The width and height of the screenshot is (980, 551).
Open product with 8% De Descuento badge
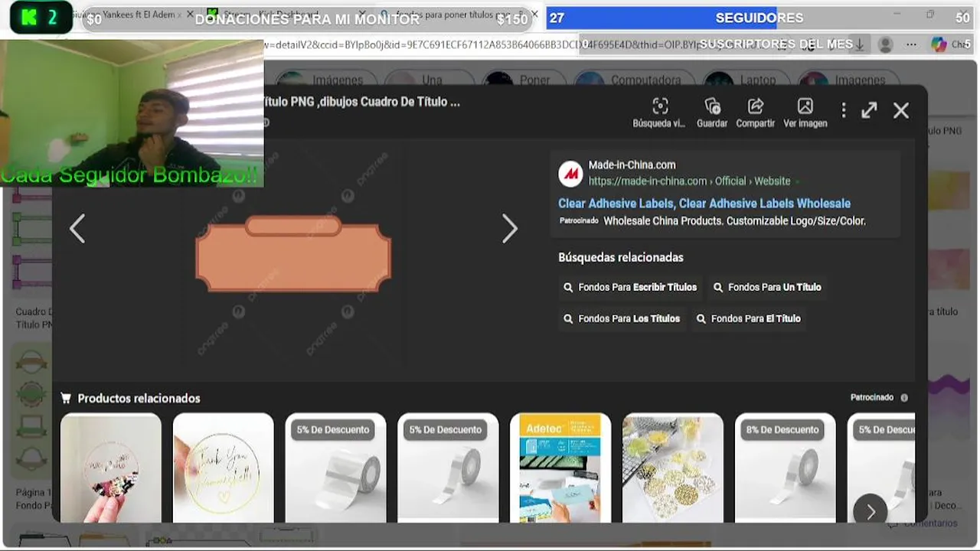[786, 468]
